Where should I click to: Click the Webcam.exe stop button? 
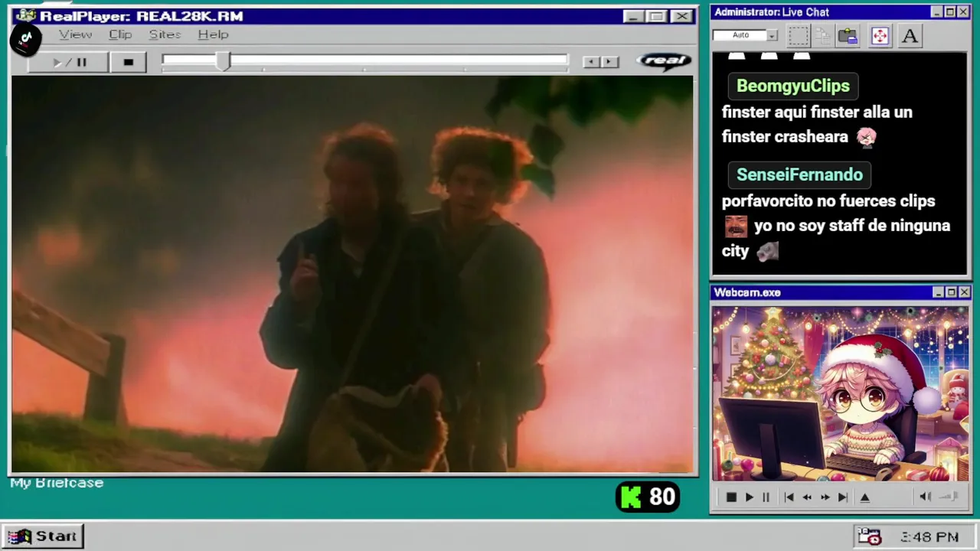731,497
